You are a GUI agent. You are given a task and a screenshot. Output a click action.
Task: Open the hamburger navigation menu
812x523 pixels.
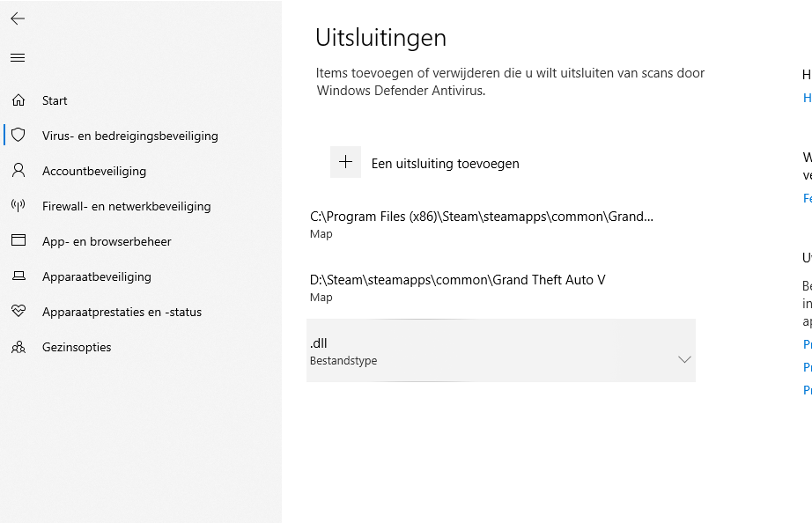(18, 58)
